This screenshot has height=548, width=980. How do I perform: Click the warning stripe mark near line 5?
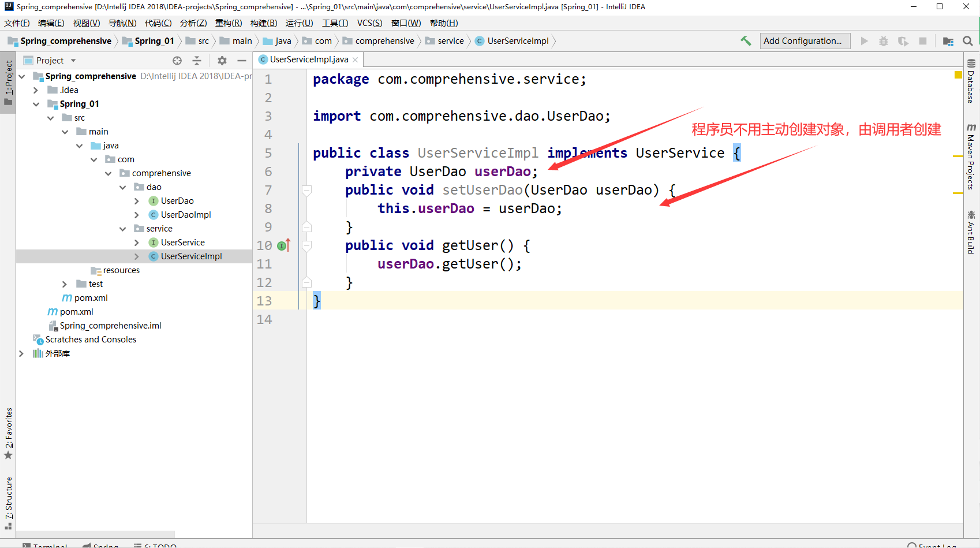(958, 156)
